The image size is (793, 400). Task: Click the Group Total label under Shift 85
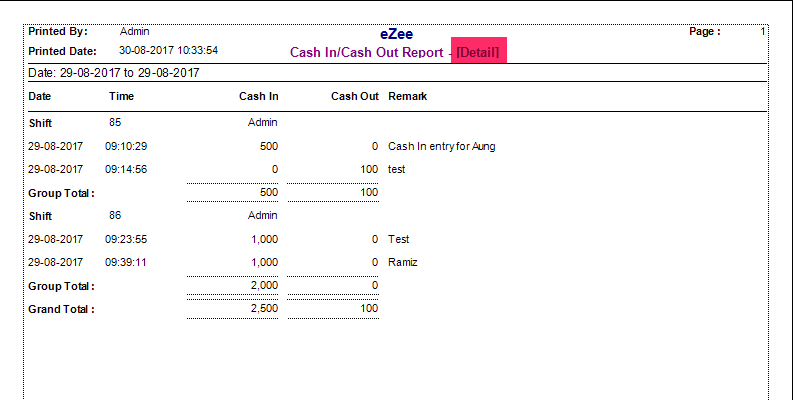point(61,193)
